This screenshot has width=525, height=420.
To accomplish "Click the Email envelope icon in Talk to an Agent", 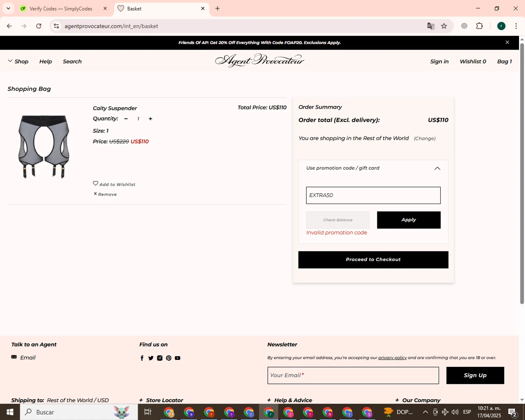I will pyautogui.click(x=14, y=357).
